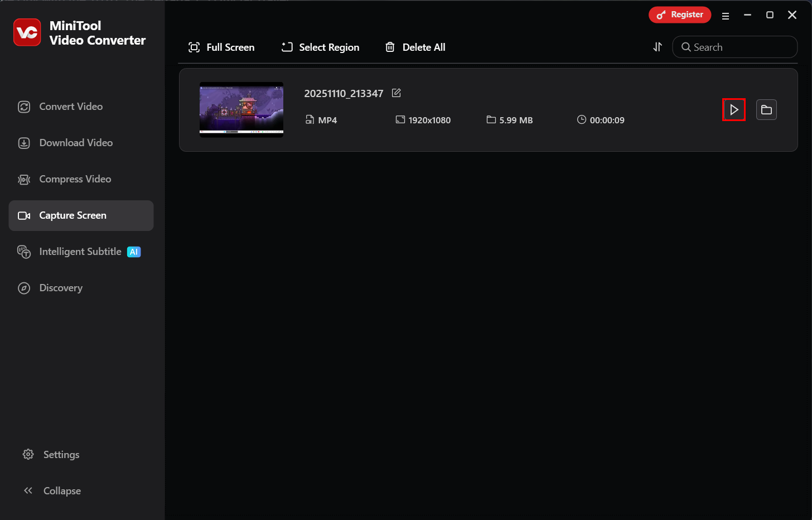Screen dimensions: 812x520
Task: Choose Select Region capture mode
Action: [320, 47]
